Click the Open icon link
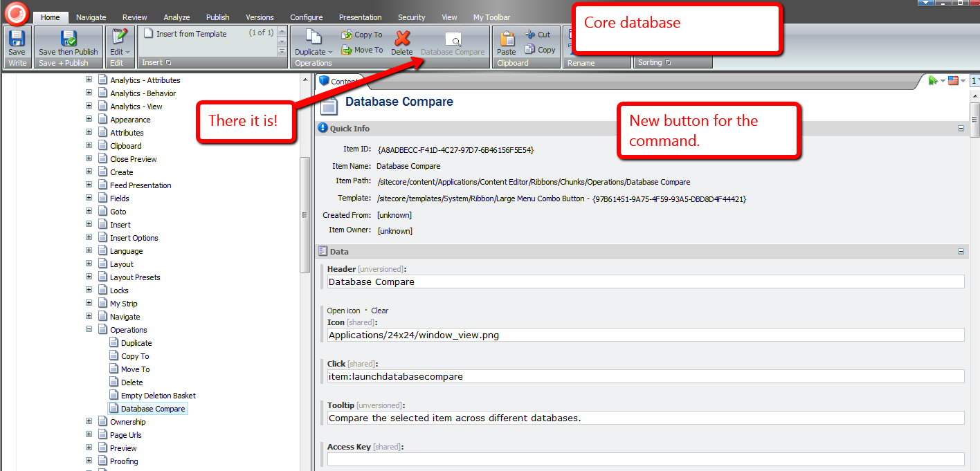 343,311
